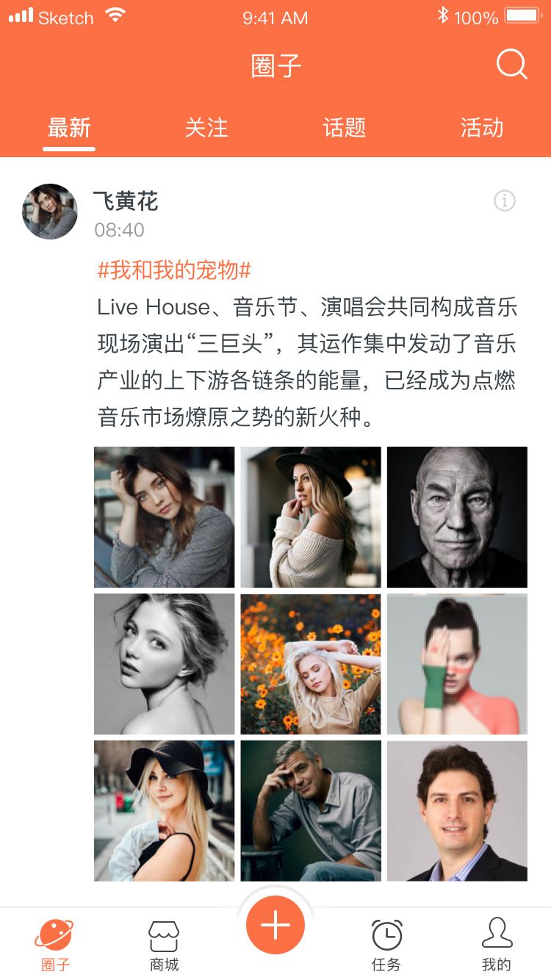Screen dimensions: 551x980
Task: Tap the orange plus create button
Action: pyautogui.click(x=275, y=924)
